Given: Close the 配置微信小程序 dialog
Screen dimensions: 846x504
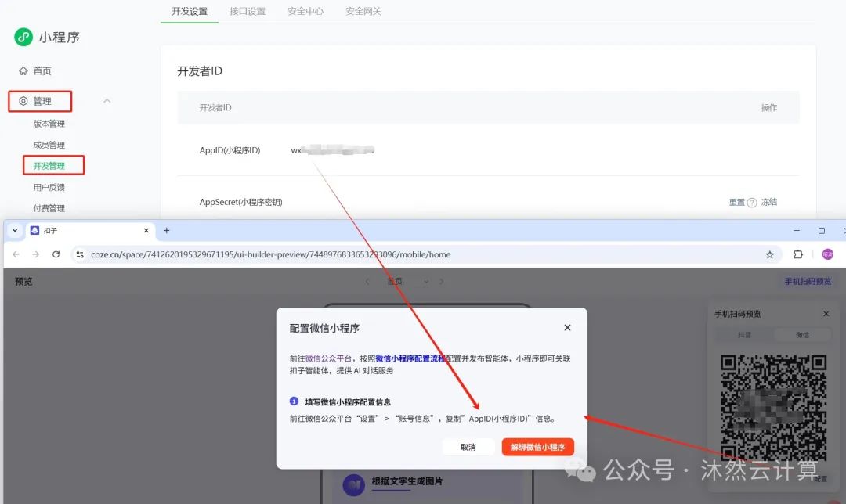Looking at the screenshot, I should [x=567, y=327].
